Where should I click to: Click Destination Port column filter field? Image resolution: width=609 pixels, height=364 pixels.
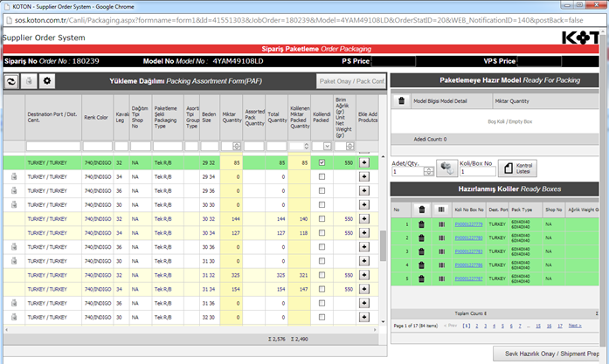tap(53, 147)
